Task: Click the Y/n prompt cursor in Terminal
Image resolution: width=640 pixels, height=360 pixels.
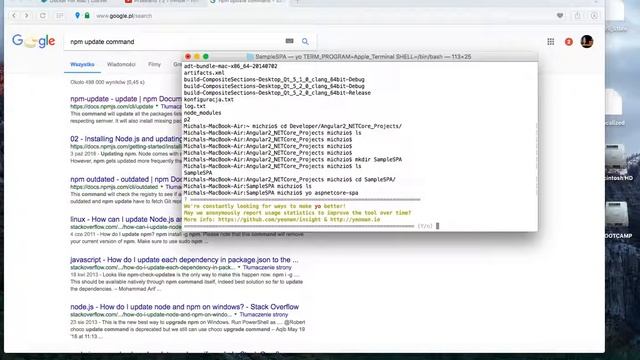Action: tap(437, 226)
